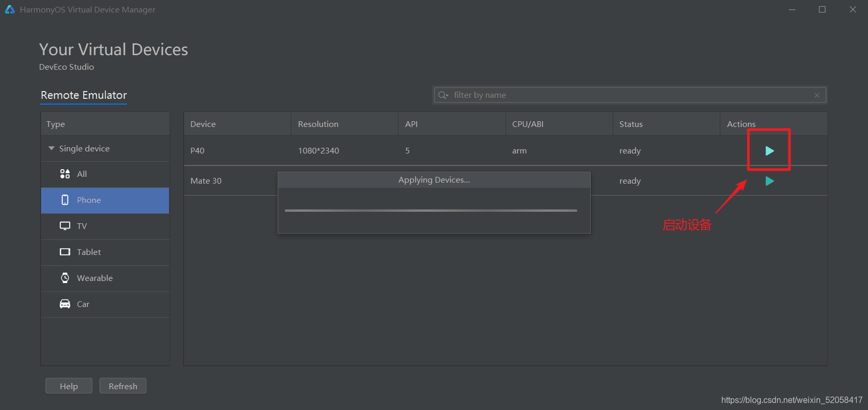Start the Mate 30 virtual device
This screenshot has height=410, width=868.
pos(770,181)
